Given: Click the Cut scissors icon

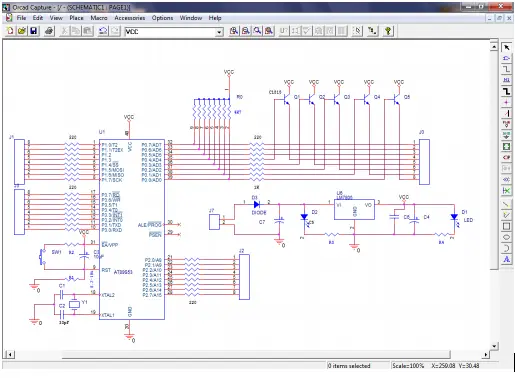Looking at the screenshot, I should click(64, 31).
